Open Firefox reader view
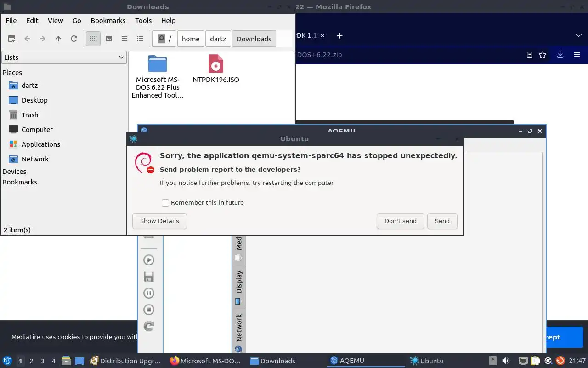588x368 pixels. (x=530, y=55)
